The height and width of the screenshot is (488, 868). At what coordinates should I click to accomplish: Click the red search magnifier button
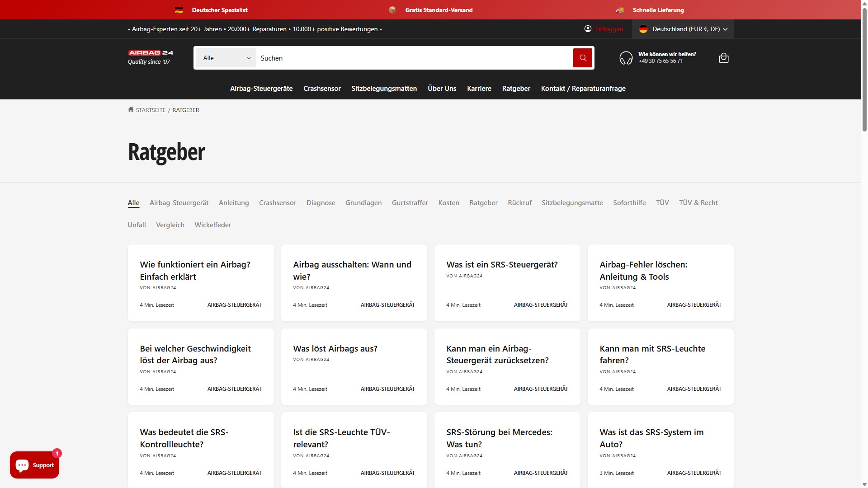tap(582, 58)
